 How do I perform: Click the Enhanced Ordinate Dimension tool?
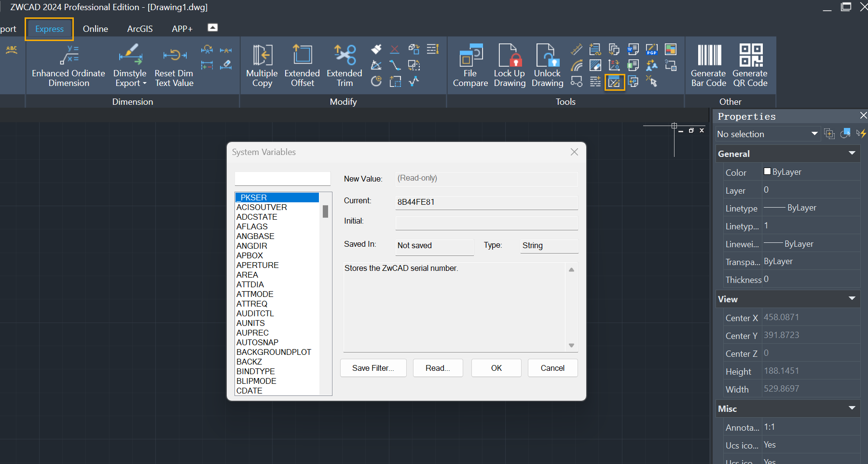coord(69,66)
